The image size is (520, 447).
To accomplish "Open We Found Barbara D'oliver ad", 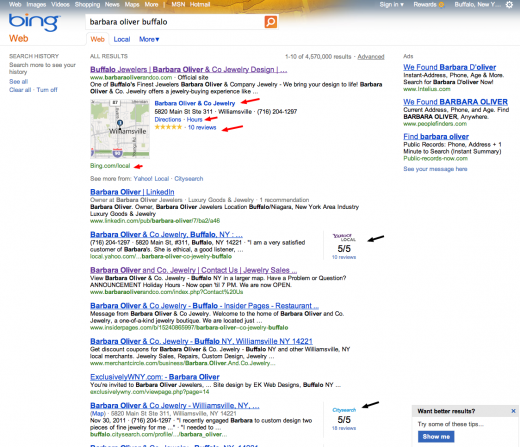I will (x=450, y=67).
